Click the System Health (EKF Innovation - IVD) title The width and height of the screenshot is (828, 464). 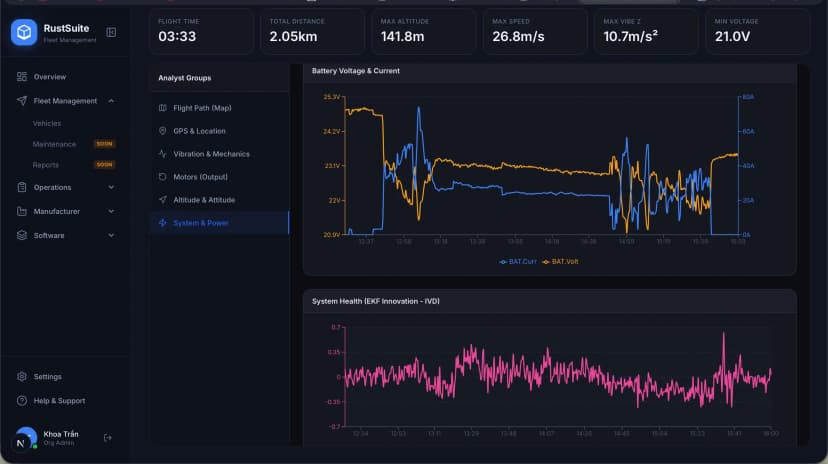(x=375, y=301)
